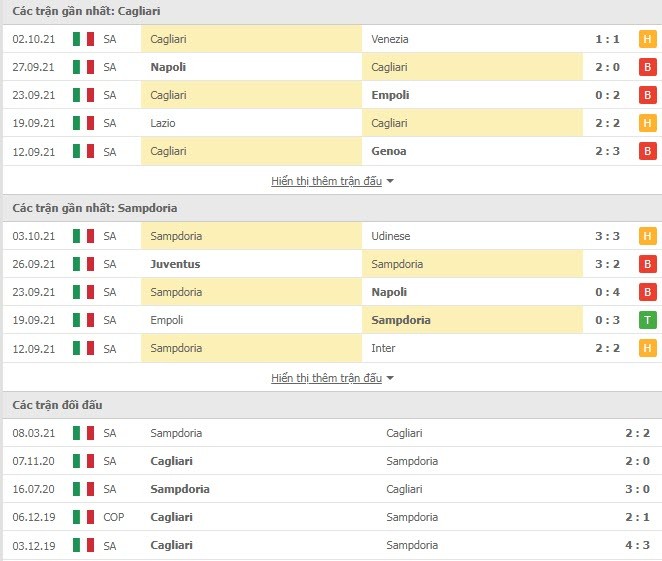
Task: Click the Italy flag on the 02.10.21 match row
Action: (x=83, y=39)
